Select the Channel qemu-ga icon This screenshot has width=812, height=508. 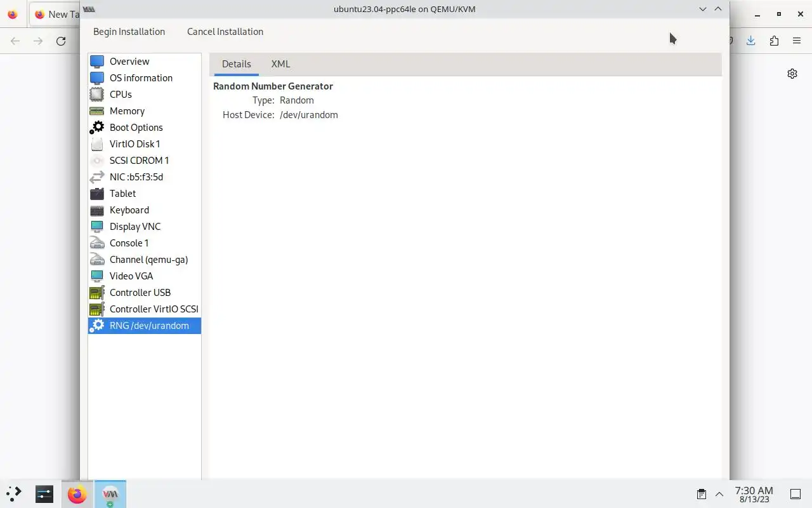[x=96, y=260]
